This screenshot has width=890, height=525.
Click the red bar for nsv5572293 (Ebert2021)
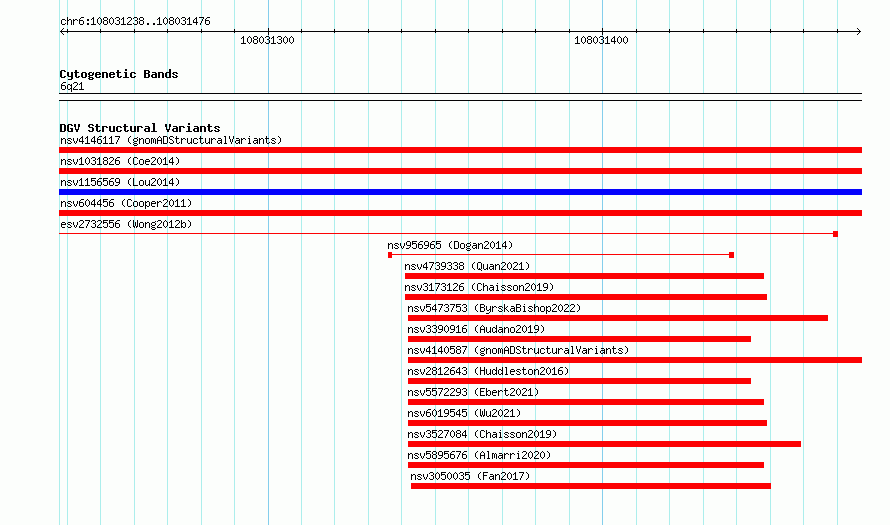[586, 402]
